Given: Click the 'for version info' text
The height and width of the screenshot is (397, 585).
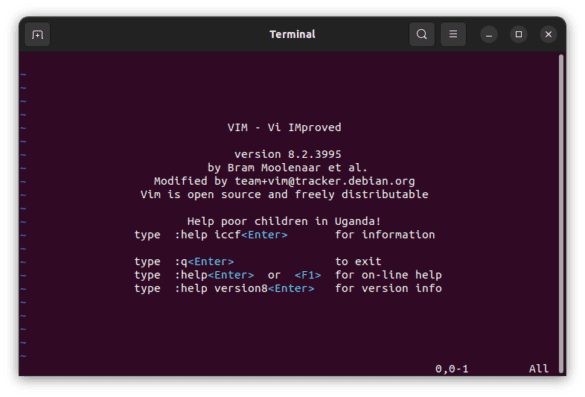Looking at the screenshot, I should [x=388, y=288].
